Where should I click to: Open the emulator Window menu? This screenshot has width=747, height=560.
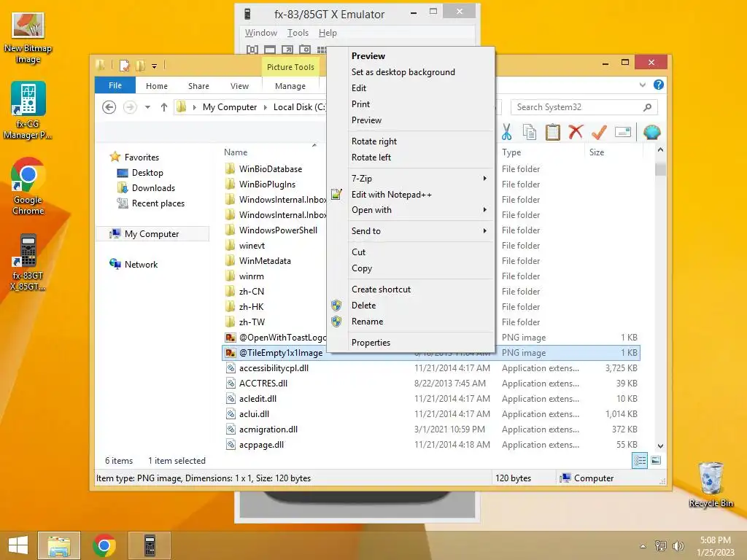point(260,32)
